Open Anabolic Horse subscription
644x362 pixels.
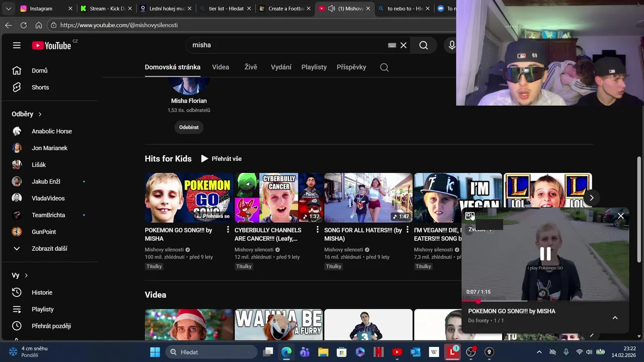tap(50, 131)
